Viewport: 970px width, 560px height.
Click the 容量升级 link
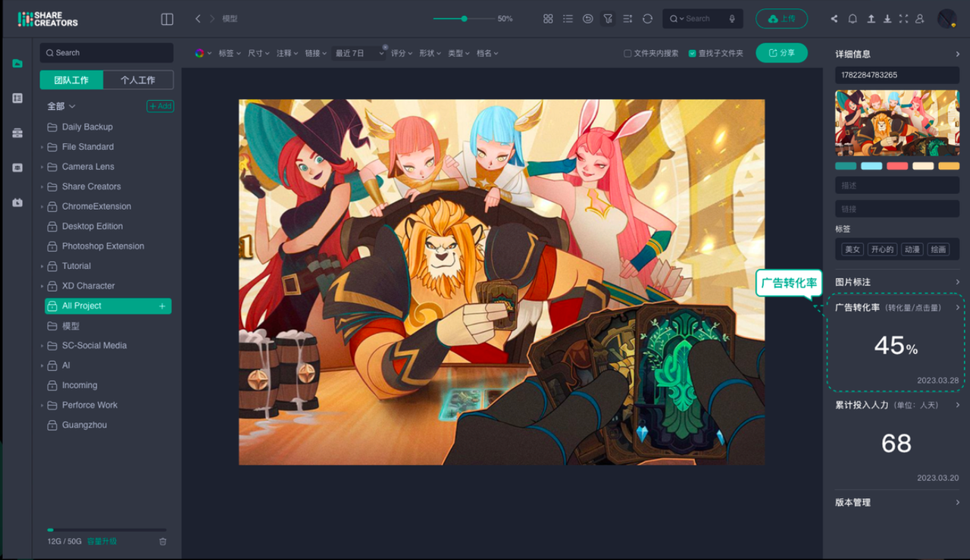pyautogui.click(x=102, y=542)
